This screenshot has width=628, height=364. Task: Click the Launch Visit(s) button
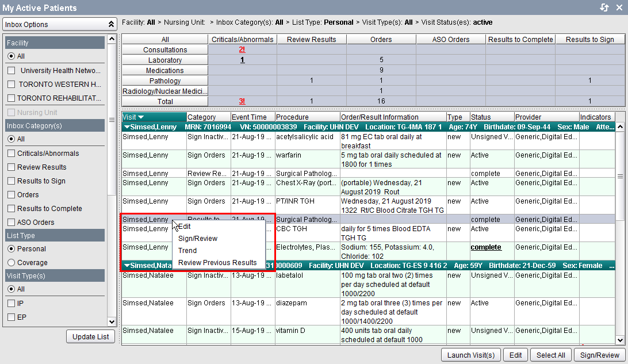click(471, 355)
